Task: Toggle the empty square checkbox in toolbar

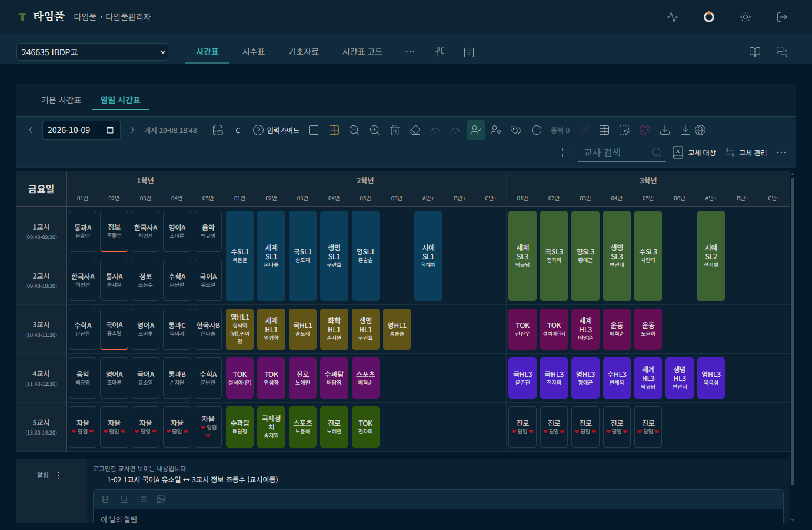Action: pos(314,130)
